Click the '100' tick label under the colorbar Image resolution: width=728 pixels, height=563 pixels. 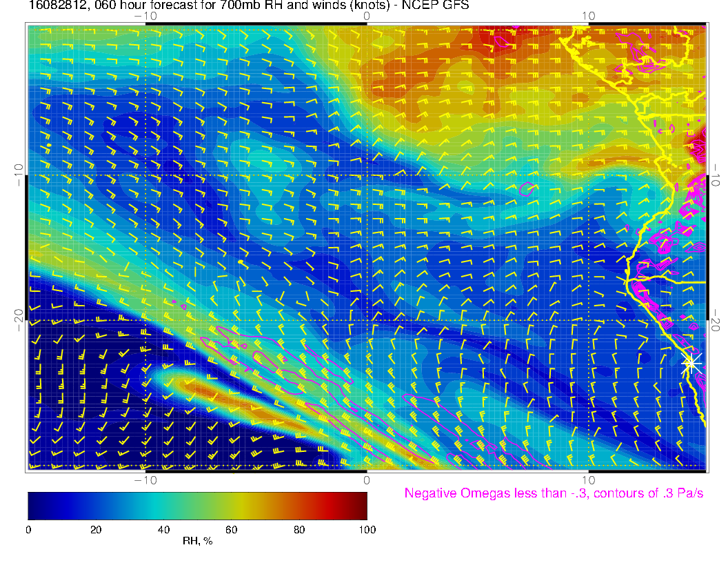pos(367,530)
